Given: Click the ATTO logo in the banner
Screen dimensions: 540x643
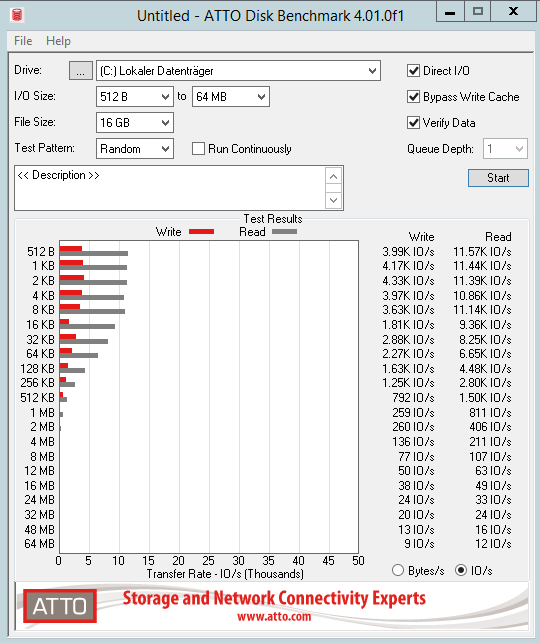Looking at the screenshot, I should (x=60, y=606).
